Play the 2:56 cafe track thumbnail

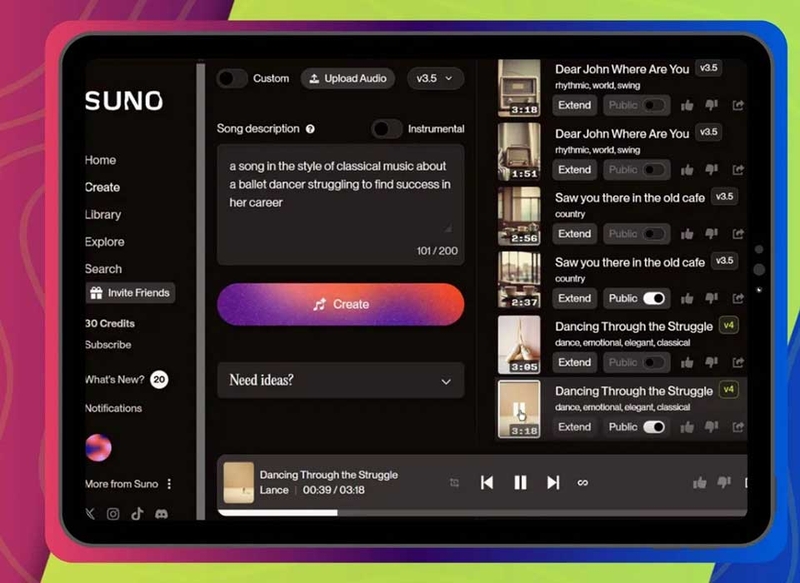(x=519, y=216)
